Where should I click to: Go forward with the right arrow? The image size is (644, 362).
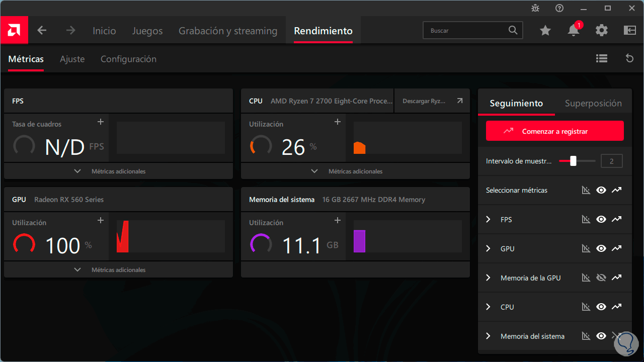click(x=70, y=31)
